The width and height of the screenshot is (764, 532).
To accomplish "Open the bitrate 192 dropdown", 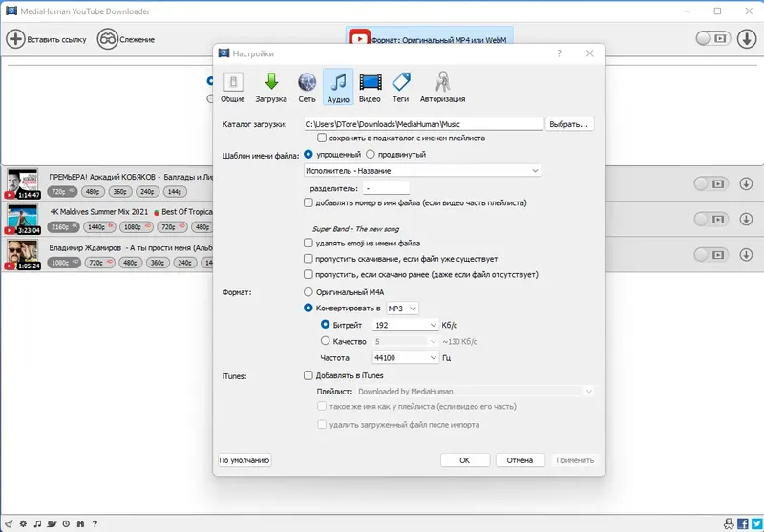I will (405, 325).
